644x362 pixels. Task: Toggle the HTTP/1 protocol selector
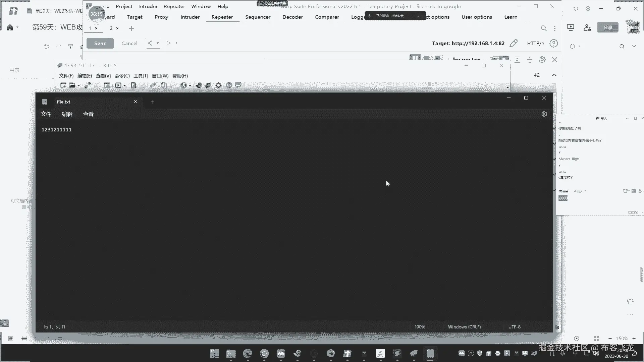coord(535,43)
